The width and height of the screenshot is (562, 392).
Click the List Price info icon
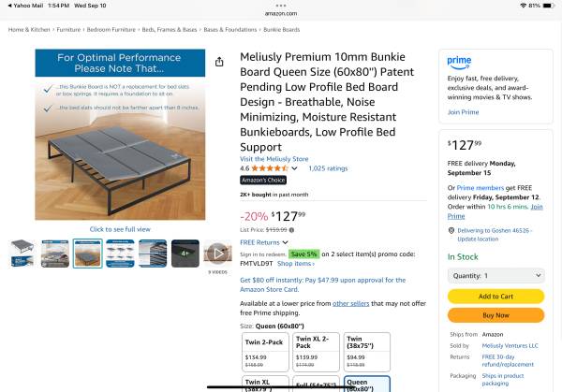pos(291,229)
